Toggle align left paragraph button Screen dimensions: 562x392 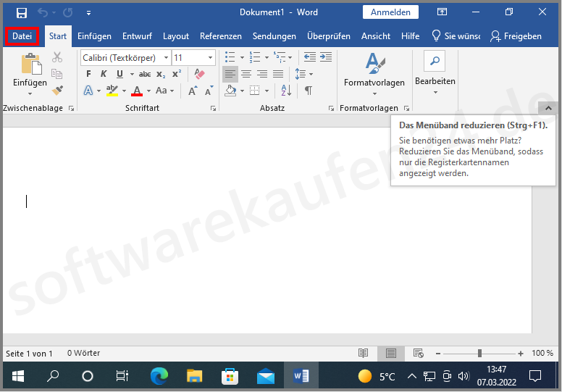[230, 74]
